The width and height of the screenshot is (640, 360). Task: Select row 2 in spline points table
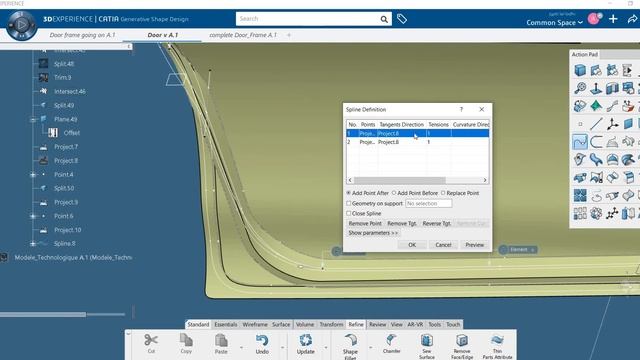[418, 142]
